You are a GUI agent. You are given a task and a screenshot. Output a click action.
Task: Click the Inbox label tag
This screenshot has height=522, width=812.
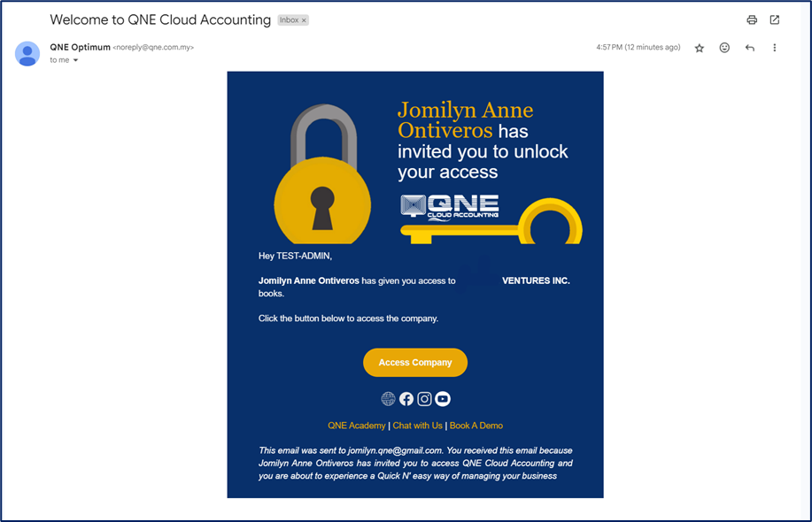293,20
